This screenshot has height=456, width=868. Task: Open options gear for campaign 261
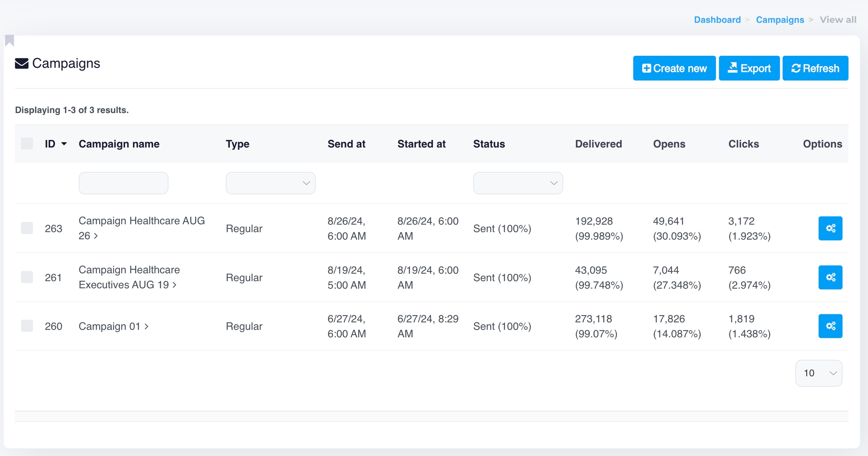coord(830,277)
